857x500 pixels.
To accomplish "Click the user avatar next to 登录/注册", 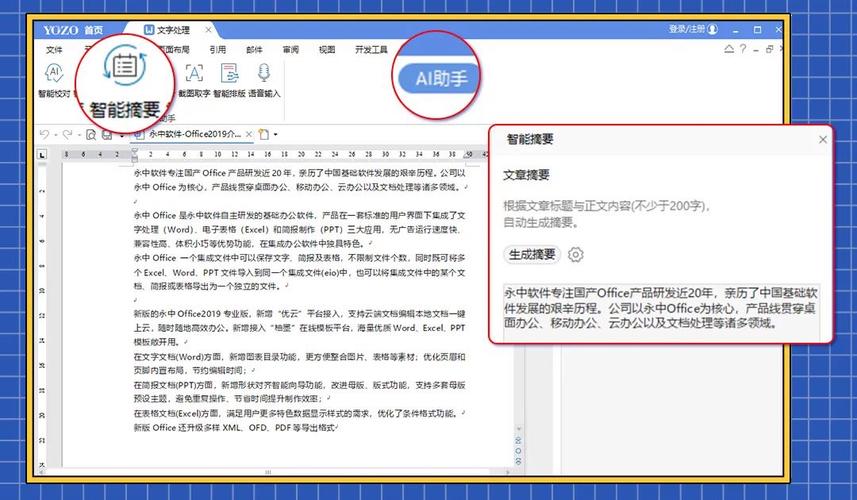I will pyautogui.click(x=712, y=30).
